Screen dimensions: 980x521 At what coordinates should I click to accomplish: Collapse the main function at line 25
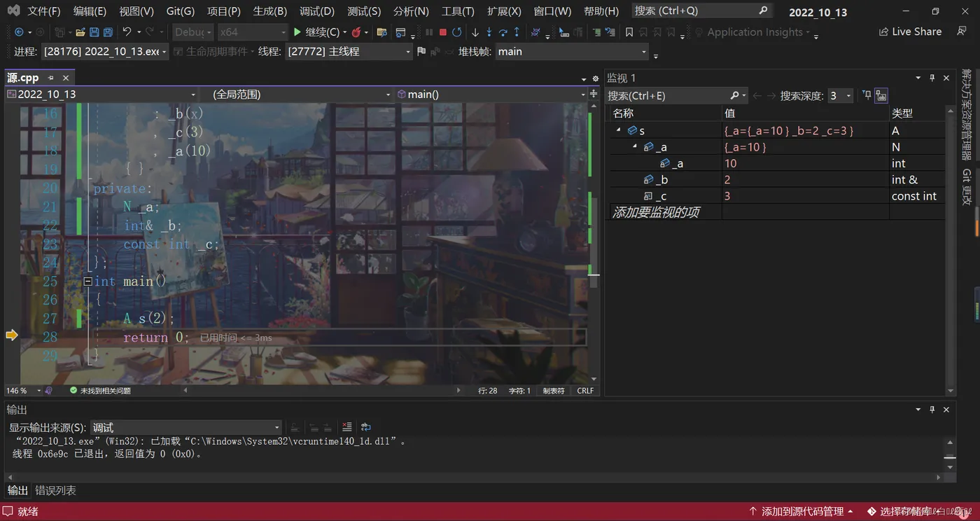pos(87,282)
